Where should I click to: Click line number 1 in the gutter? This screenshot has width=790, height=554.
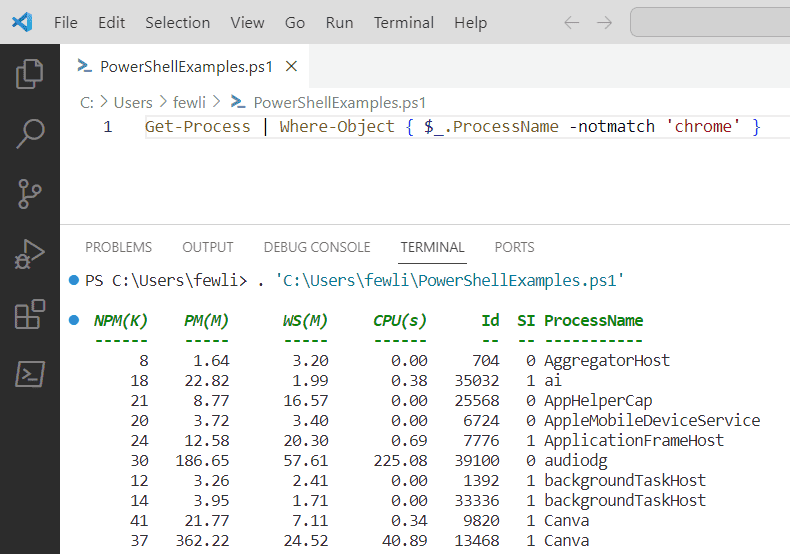click(x=107, y=126)
